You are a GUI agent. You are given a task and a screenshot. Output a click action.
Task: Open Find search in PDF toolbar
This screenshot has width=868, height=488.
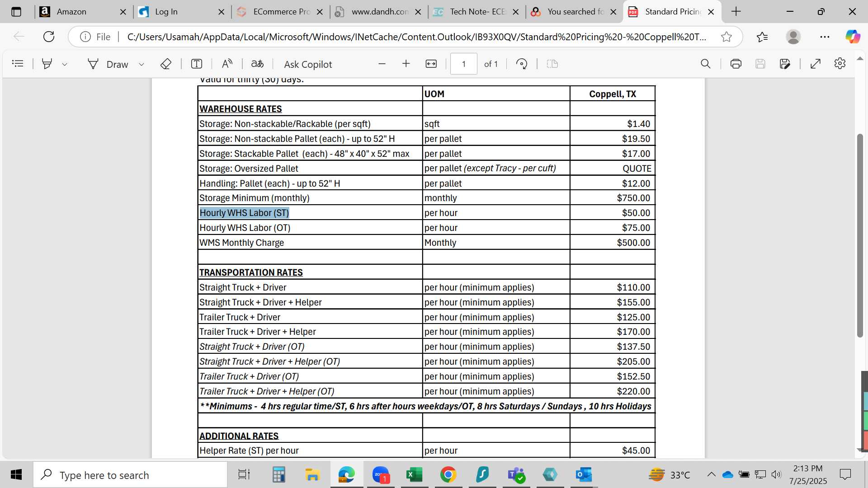point(705,64)
